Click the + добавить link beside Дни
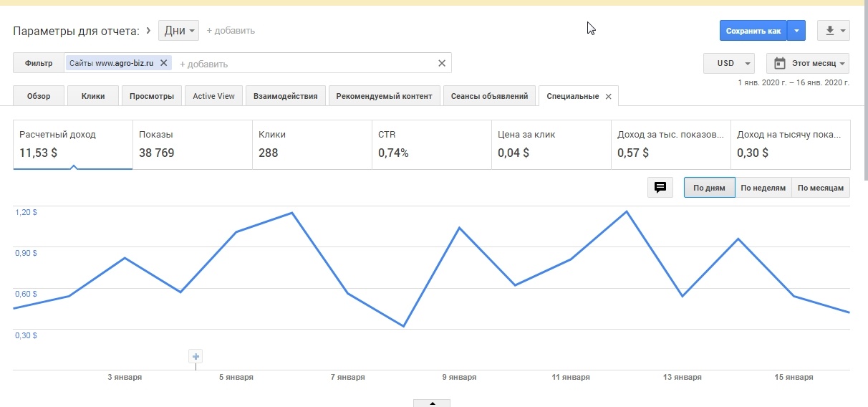 pos(231,31)
